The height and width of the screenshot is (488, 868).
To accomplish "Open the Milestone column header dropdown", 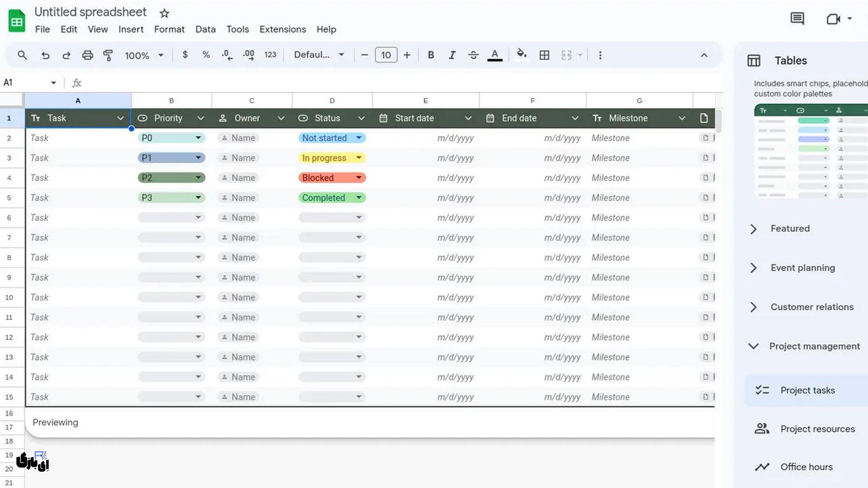I will point(682,118).
